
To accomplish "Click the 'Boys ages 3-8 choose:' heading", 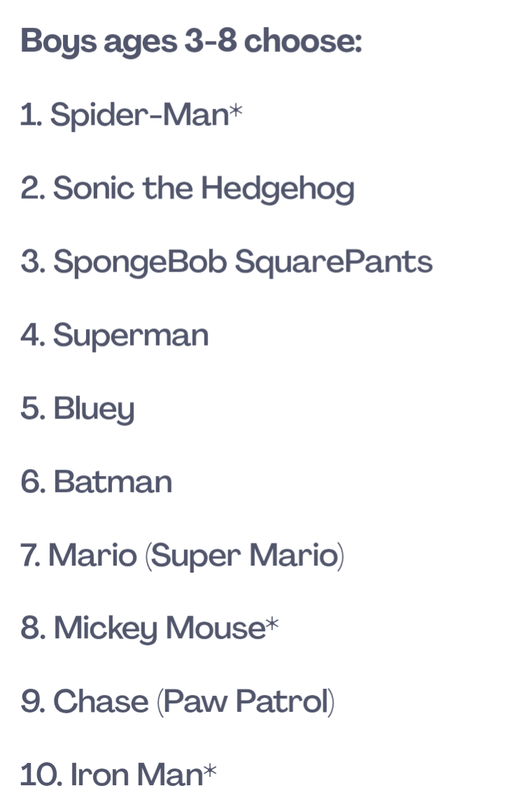I will click(191, 41).
